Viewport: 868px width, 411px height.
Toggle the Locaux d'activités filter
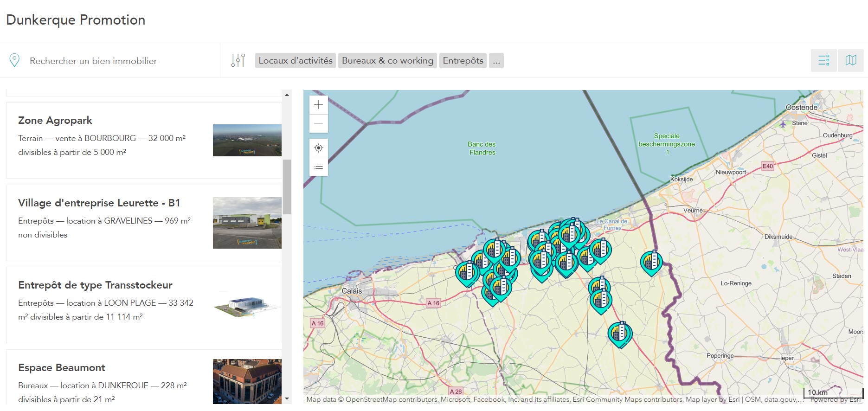(x=296, y=60)
